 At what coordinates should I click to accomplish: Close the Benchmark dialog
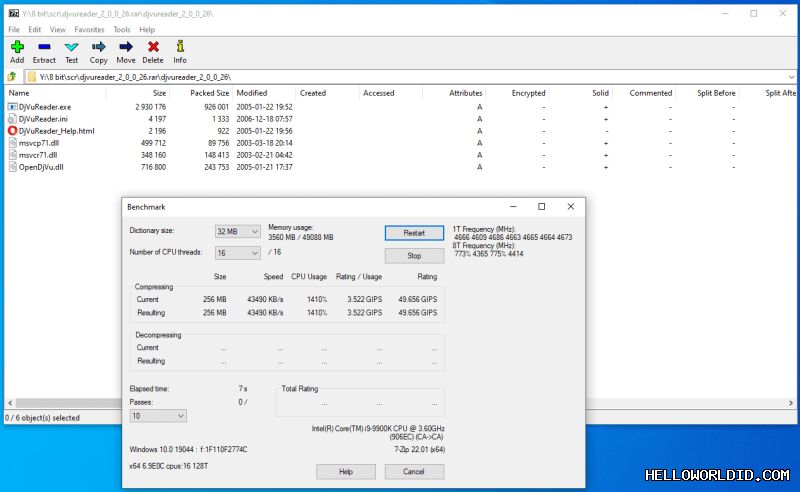(x=571, y=207)
